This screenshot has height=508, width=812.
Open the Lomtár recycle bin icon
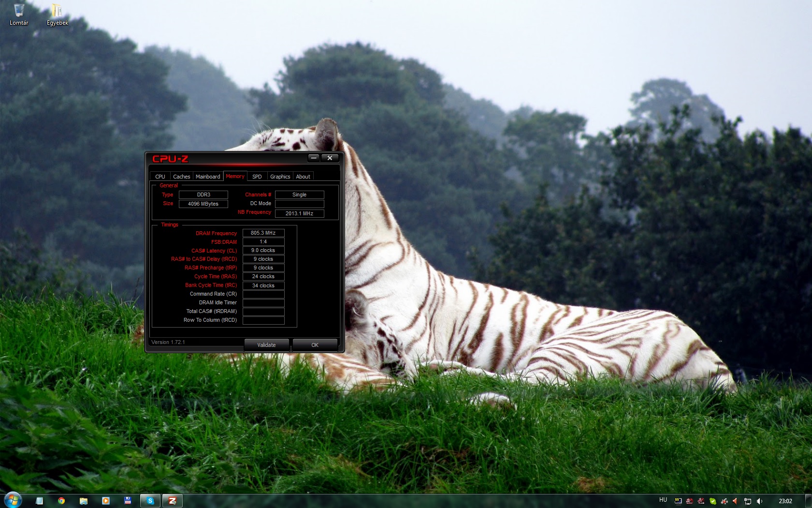19,15
